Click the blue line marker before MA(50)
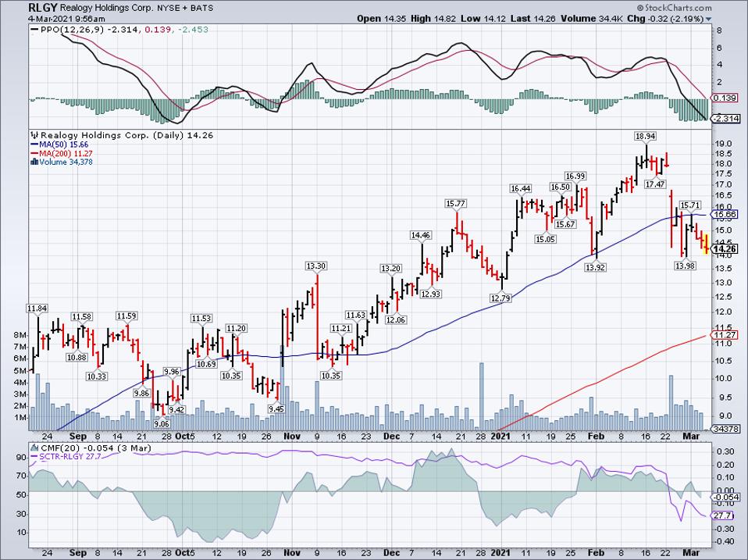 click(x=34, y=144)
